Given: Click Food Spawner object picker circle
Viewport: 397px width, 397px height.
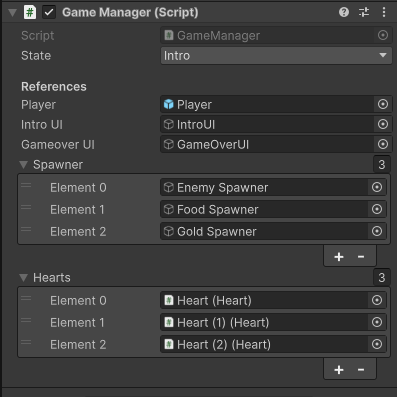Looking at the screenshot, I should coord(377,209).
